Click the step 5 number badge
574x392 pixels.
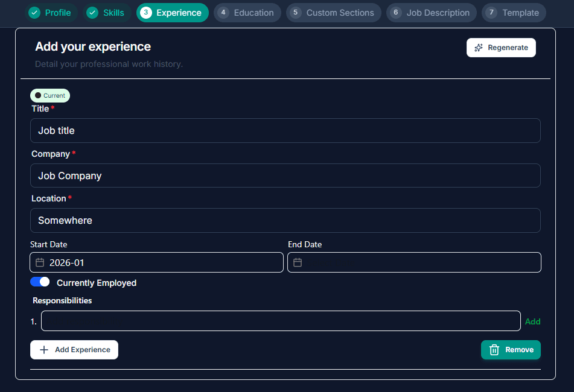click(295, 13)
